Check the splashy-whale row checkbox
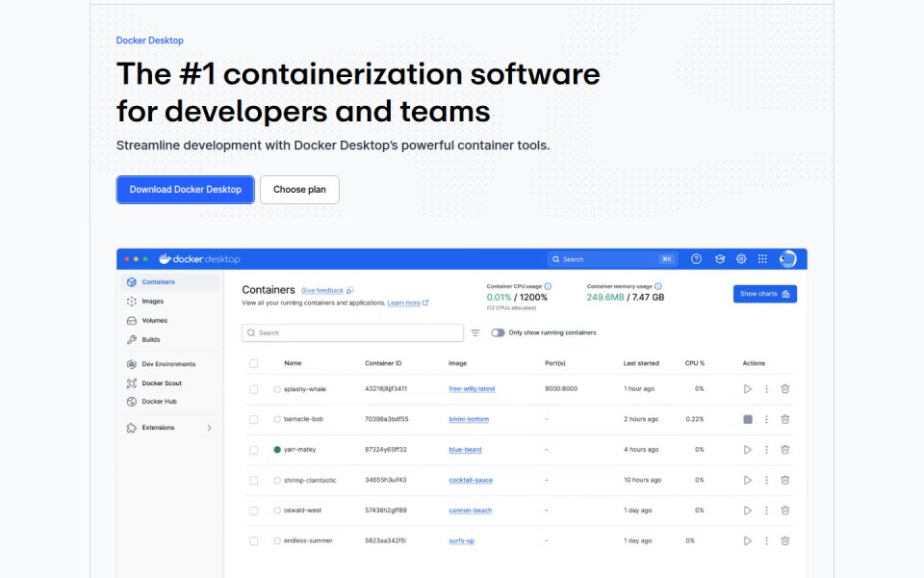The width and height of the screenshot is (924, 578). point(253,389)
